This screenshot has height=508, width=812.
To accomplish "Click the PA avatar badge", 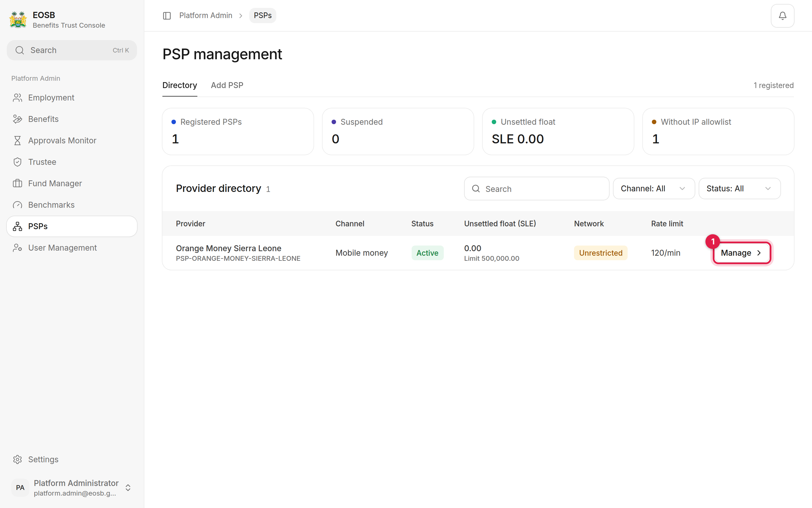I will coord(20,487).
